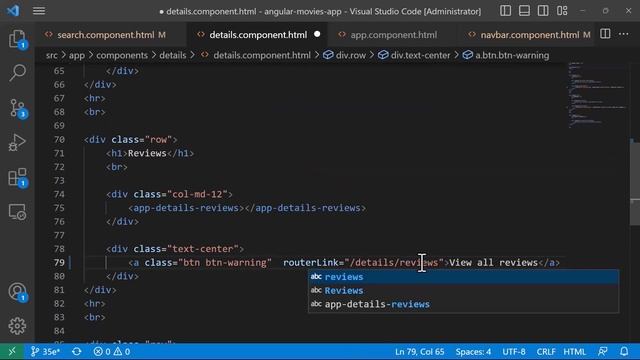
Task: Open the details folder breadcrumb
Action: [172, 55]
